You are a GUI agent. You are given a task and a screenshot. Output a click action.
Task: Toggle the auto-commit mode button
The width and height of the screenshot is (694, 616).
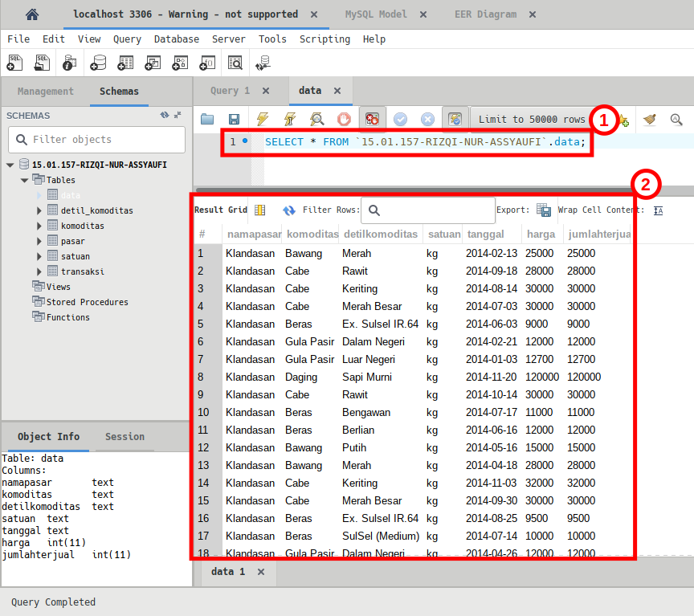tap(455, 119)
